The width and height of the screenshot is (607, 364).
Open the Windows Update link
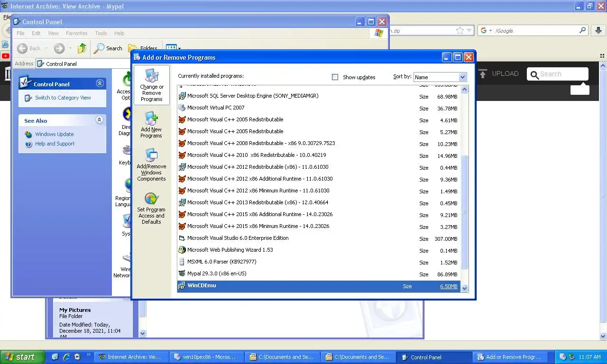(x=54, y=134)
